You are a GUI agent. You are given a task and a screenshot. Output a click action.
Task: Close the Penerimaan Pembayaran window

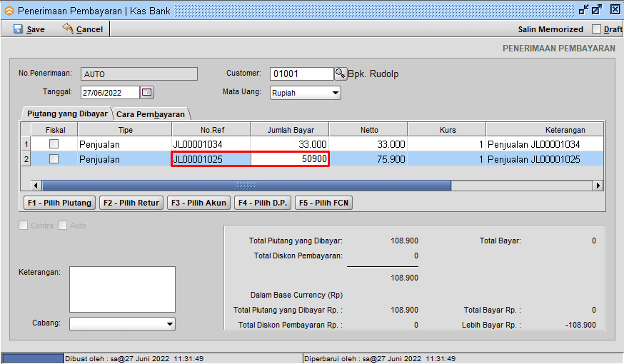(615, 9)
